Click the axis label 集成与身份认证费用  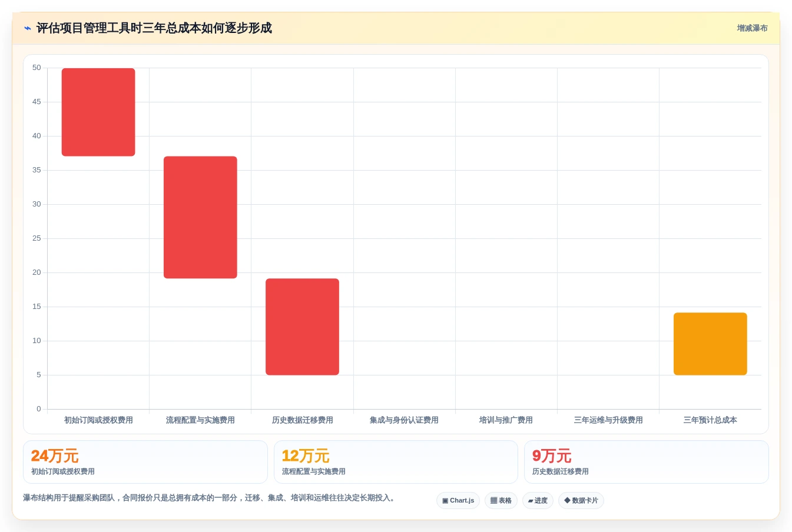[x=404, y=420]
